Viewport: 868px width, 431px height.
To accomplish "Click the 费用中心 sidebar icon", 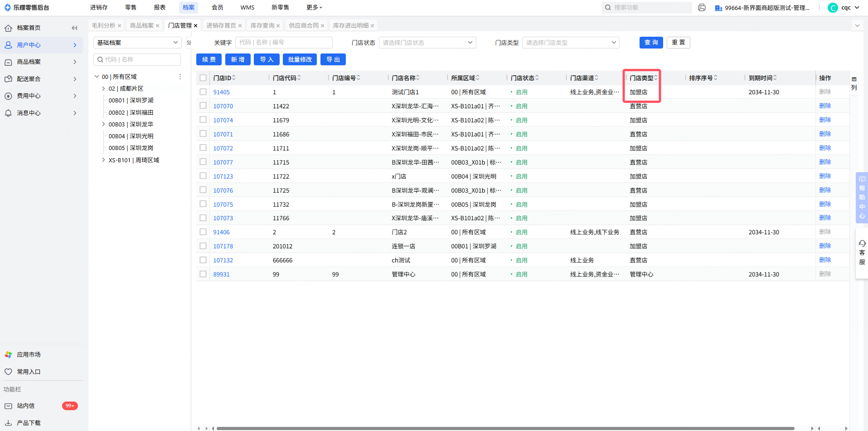I will point(8,96).
